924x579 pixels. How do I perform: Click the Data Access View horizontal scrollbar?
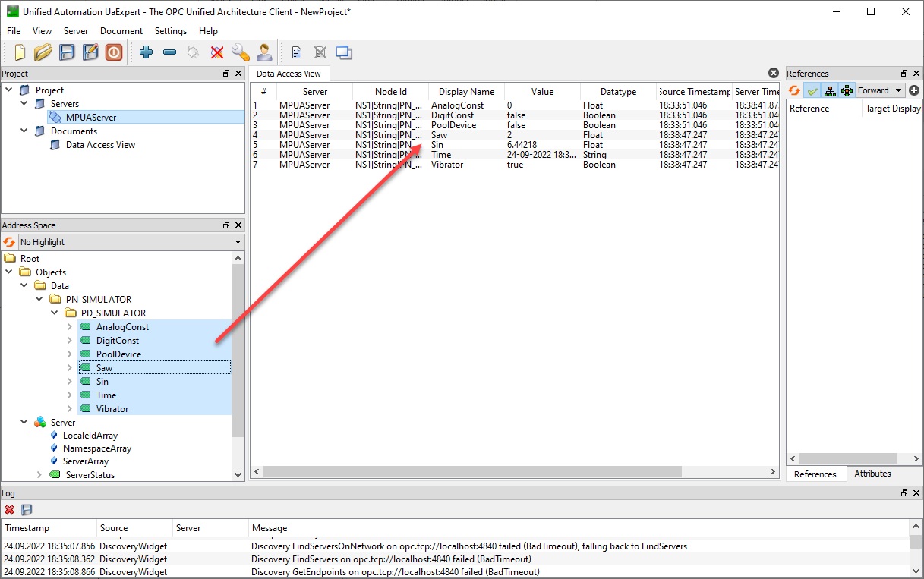(x=473, y=471)
